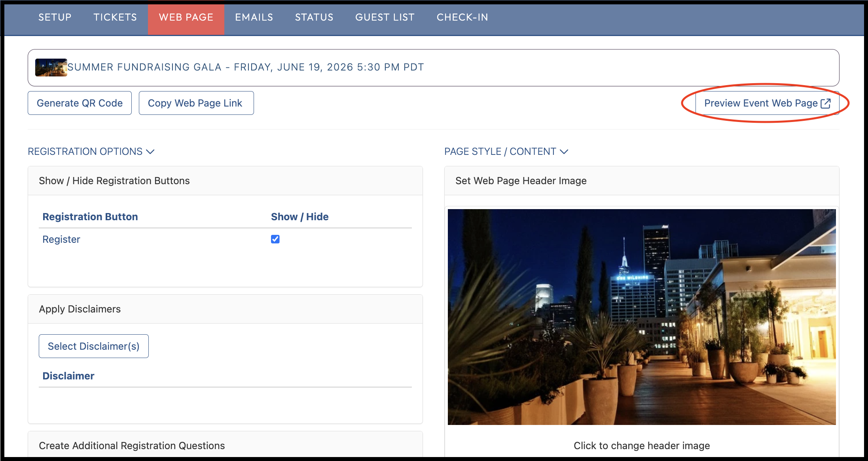
Task: Click the Register row label
Action: tap(61, 239)
